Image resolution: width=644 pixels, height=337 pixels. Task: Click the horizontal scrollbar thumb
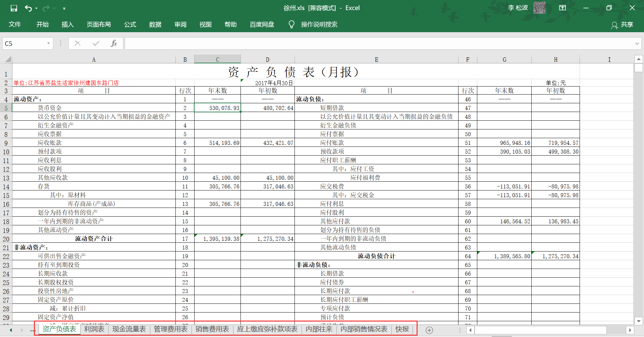click(541, 330)
